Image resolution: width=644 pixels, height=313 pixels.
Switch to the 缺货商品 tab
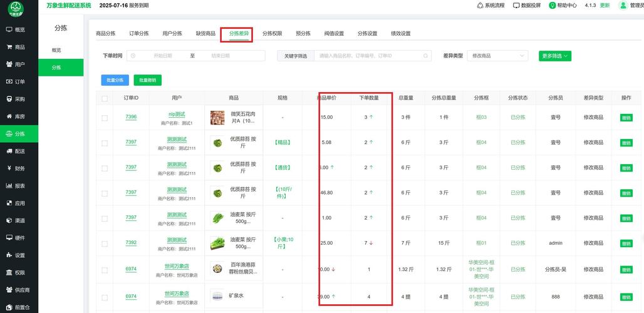[205, 34]
